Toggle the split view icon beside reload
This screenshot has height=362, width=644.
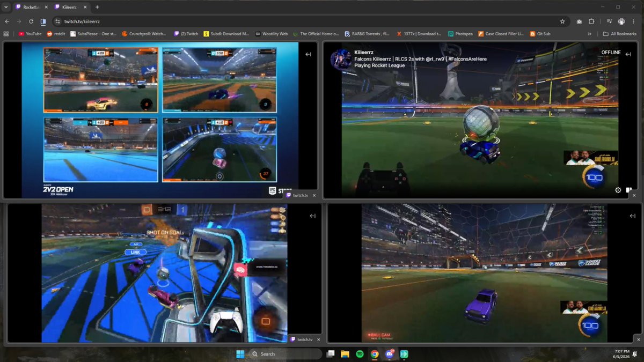pyautogui.click(x=43, y=21)
